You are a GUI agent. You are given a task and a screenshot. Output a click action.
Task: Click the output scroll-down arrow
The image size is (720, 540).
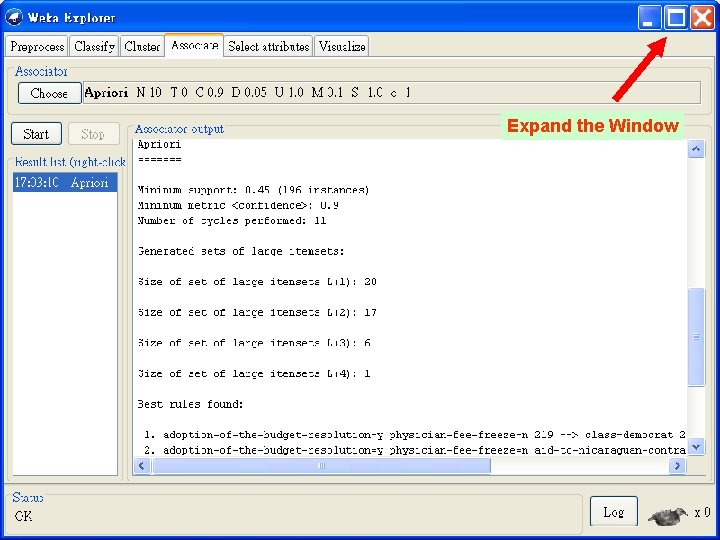point(696,446)
